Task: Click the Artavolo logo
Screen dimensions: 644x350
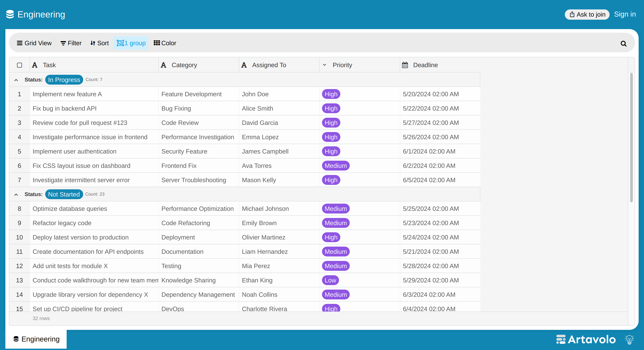Action: 586,339
